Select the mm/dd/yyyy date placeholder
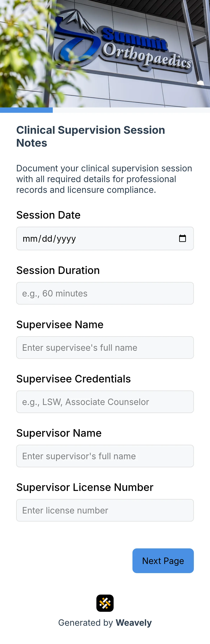This screenshot has height=644, width=210. pos(49,238)
